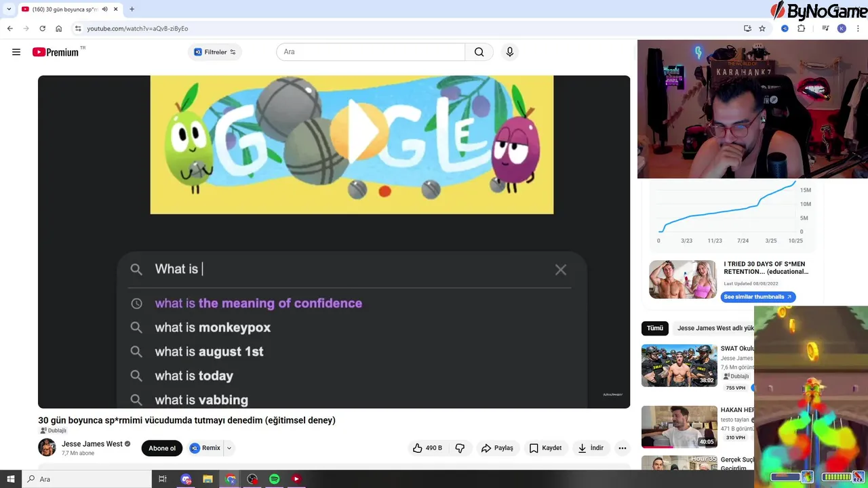Click See similar thumbnails button
Screen dimensions: 868x488
tap(757, 297)
